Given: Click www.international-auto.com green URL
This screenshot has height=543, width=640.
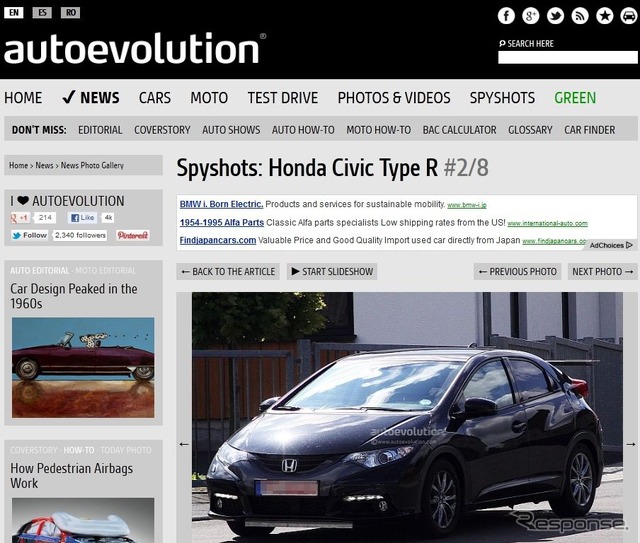Looking at the screenshot, I should (547, 223).
